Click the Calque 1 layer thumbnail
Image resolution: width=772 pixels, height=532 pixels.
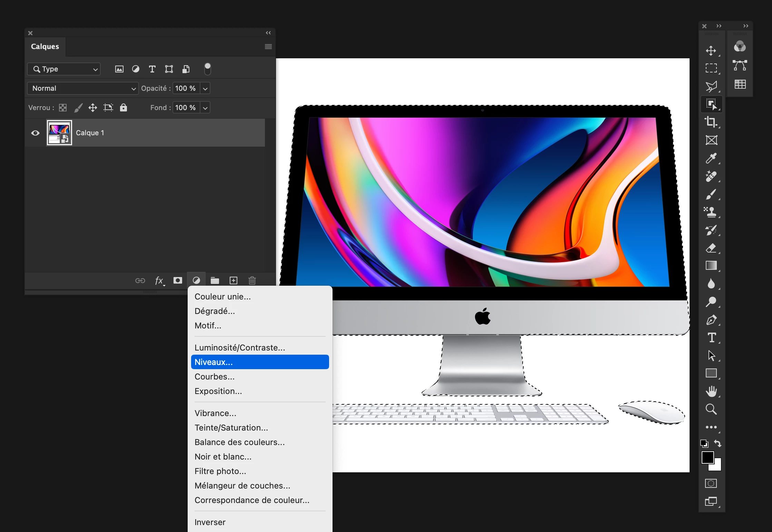59,133
